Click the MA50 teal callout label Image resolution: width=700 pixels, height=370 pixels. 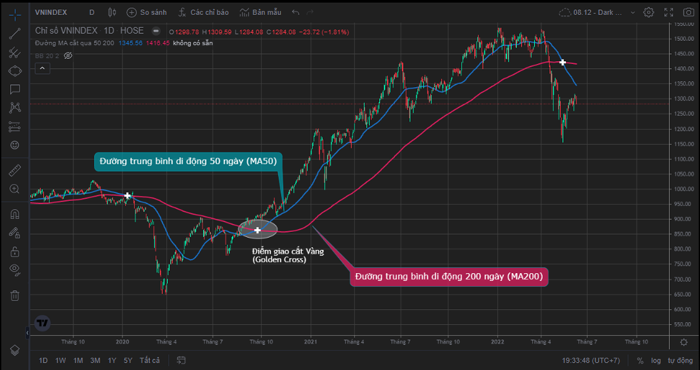pyautogui.click(x=188, y=162)
